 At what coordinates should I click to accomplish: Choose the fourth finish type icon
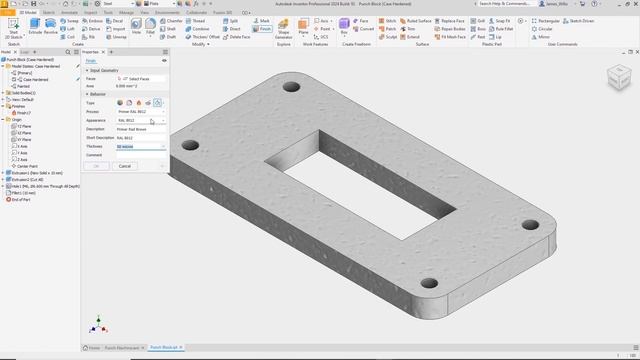click(148, 103)
